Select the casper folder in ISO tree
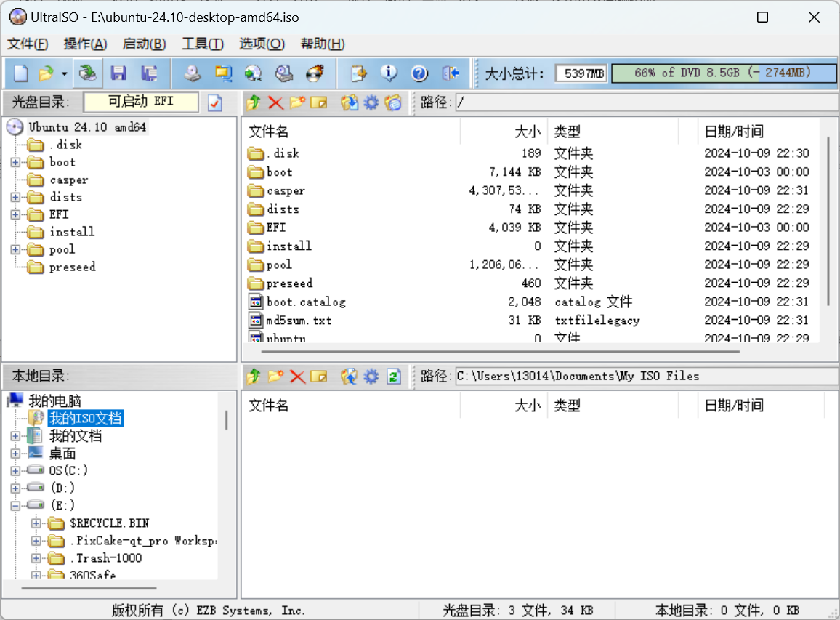 (68, 180)
